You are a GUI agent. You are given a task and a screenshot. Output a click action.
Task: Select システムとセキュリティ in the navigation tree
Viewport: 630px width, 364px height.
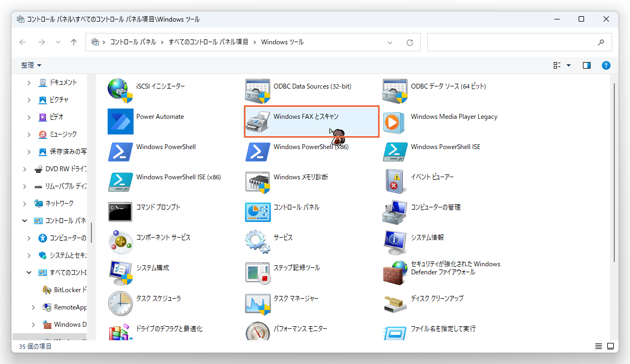pos(62,255)
